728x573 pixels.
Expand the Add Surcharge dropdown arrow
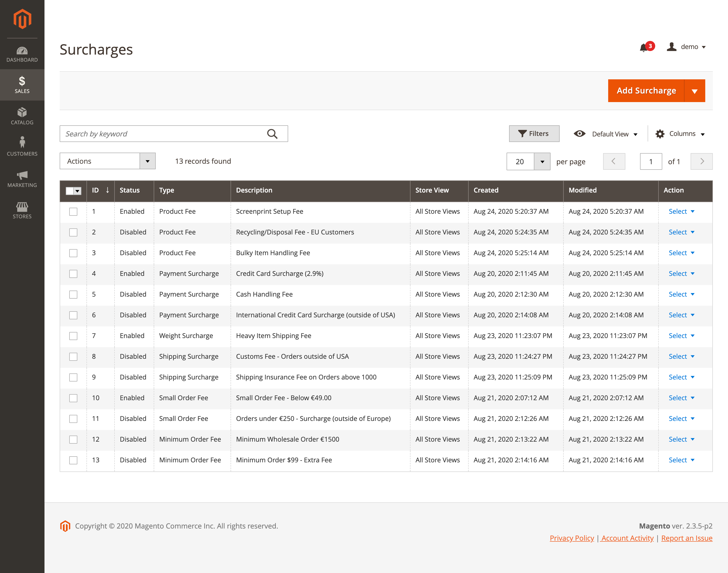[x=694, y=91]
